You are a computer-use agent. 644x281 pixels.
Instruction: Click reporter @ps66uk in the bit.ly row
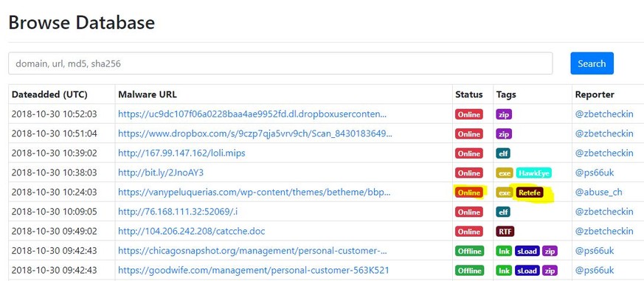click(595, 173)
